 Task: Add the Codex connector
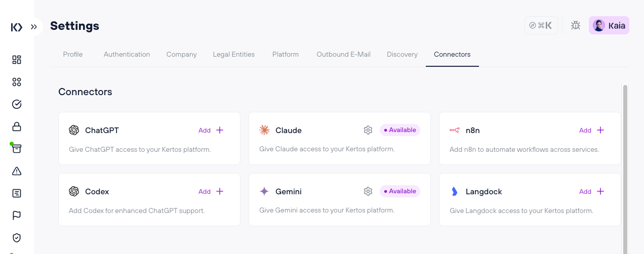(211, 191)
